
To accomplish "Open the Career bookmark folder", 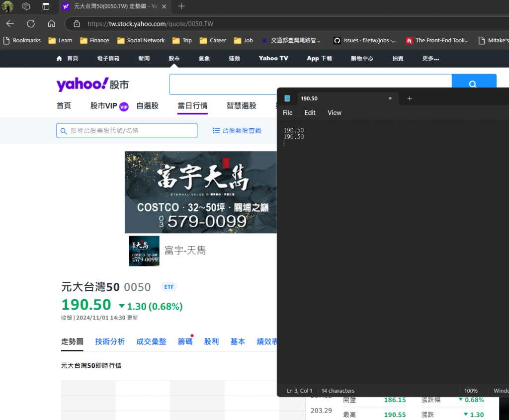I will [x=213, y=40].
